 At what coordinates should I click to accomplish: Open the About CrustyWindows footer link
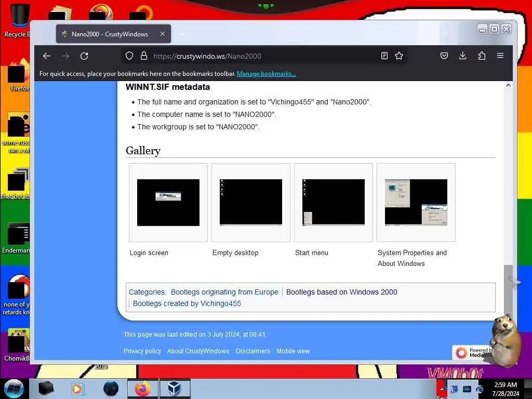pos(198,351)
